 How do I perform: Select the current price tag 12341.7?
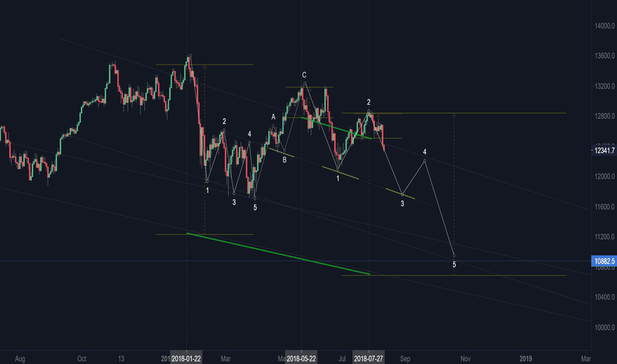(x=604, y=150)
